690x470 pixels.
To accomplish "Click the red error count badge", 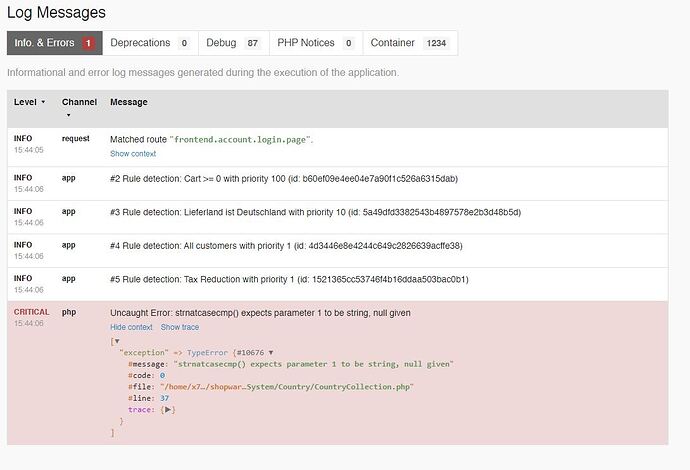I will coord(88,43).
